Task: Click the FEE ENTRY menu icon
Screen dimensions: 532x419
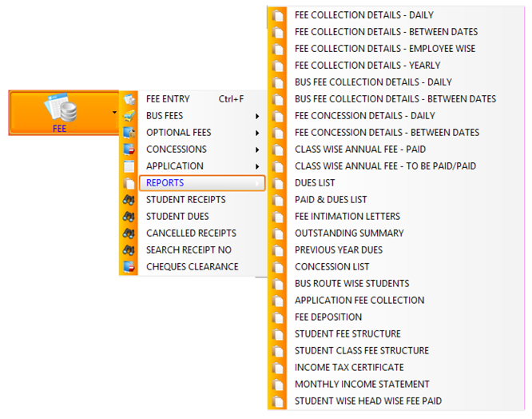Action: click(129, 99)
